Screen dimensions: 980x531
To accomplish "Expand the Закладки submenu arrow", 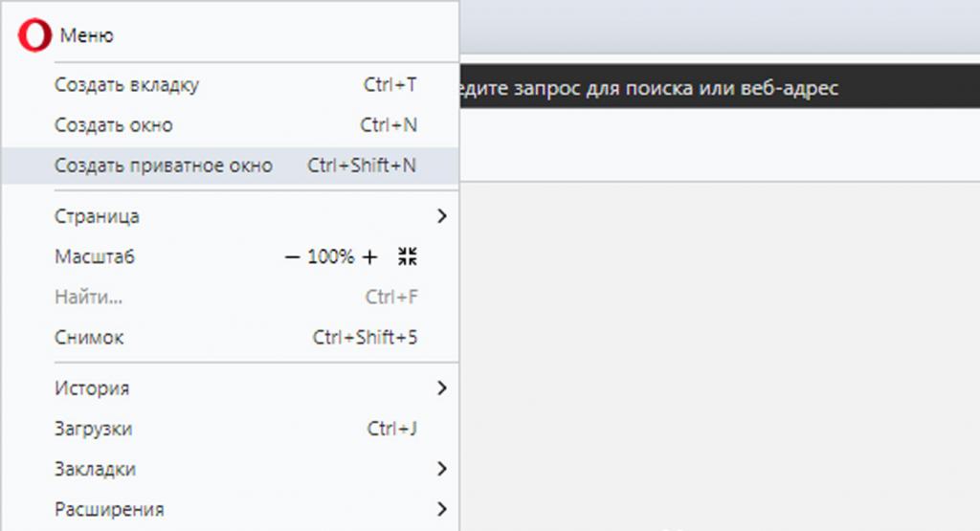I will point(442,469).
